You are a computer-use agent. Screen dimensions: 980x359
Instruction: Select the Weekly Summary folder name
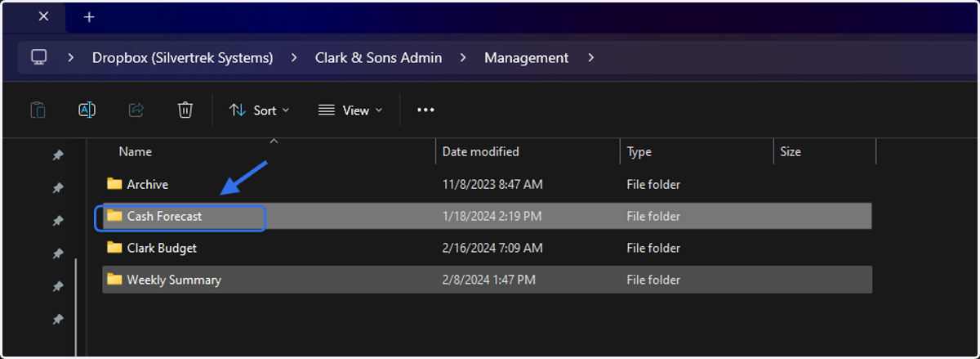coord(174,280)
